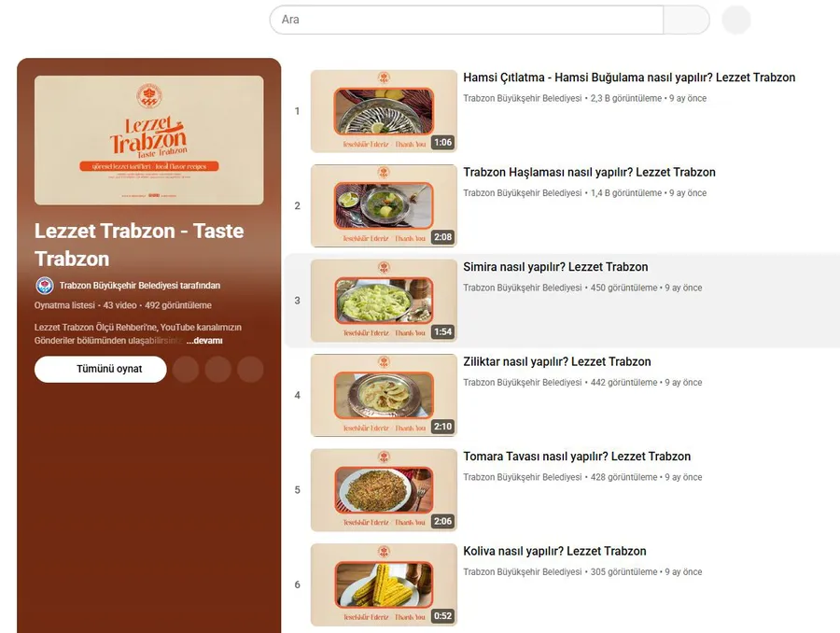Select Simira nasıl yapılır video title
Screen dimensions: 840x633
[x=555, y=267]
